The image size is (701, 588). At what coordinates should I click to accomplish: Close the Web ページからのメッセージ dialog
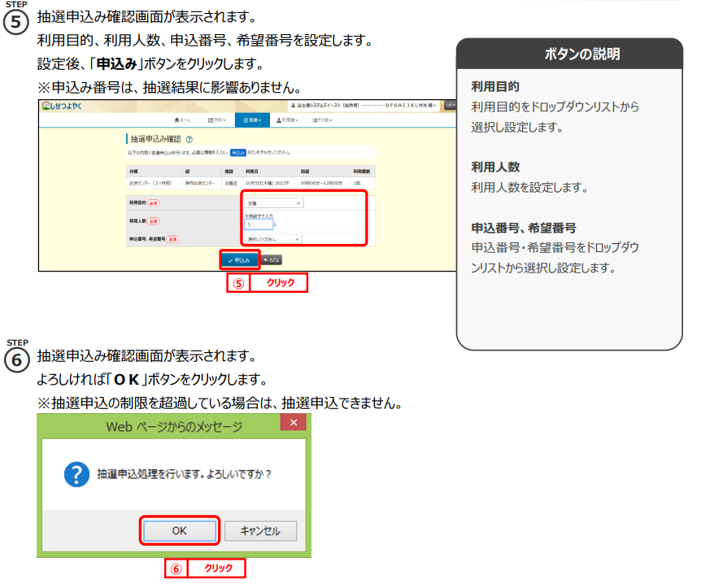(294, 423)
